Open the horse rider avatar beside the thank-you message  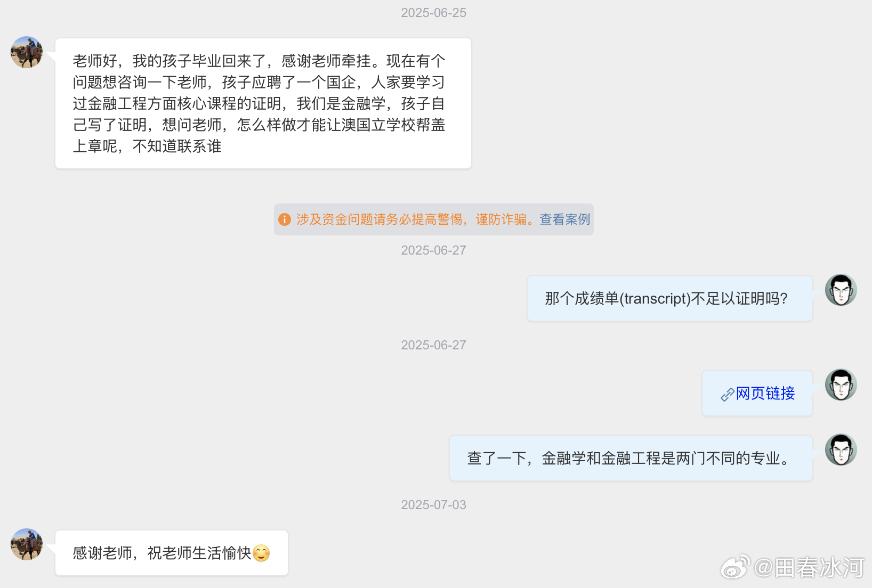click(27, 544)
